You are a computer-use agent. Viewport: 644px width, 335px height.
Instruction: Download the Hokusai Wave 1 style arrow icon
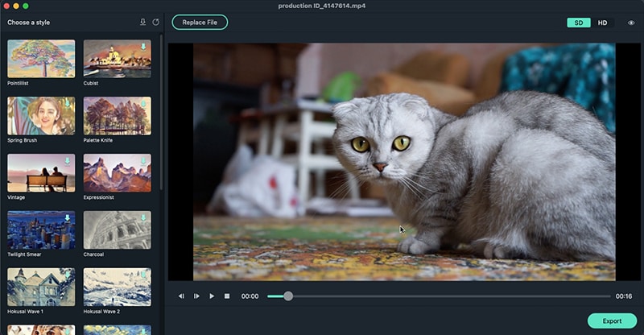[68, 275]
